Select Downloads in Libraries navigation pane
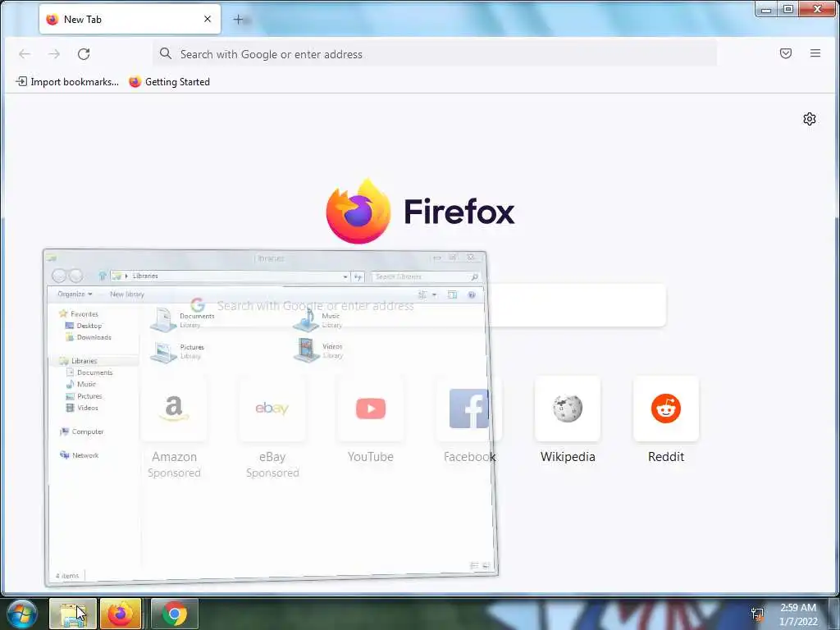The image size is (840, 630). [89, 337]
